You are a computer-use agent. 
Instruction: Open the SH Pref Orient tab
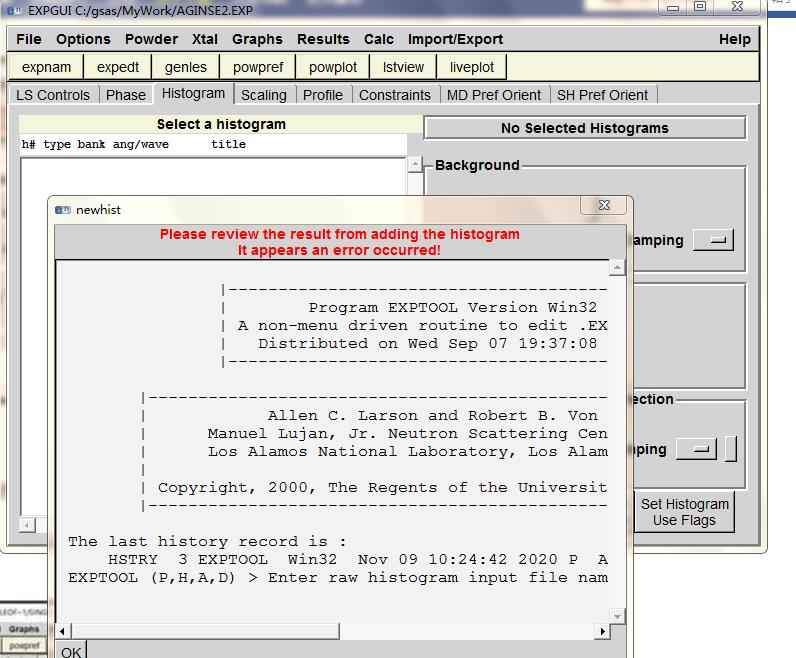coord(602,95)
